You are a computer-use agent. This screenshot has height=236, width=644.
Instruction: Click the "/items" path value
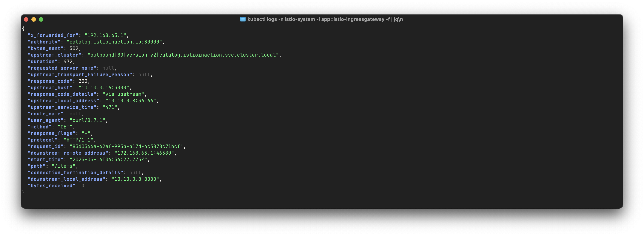coord(64,166)
